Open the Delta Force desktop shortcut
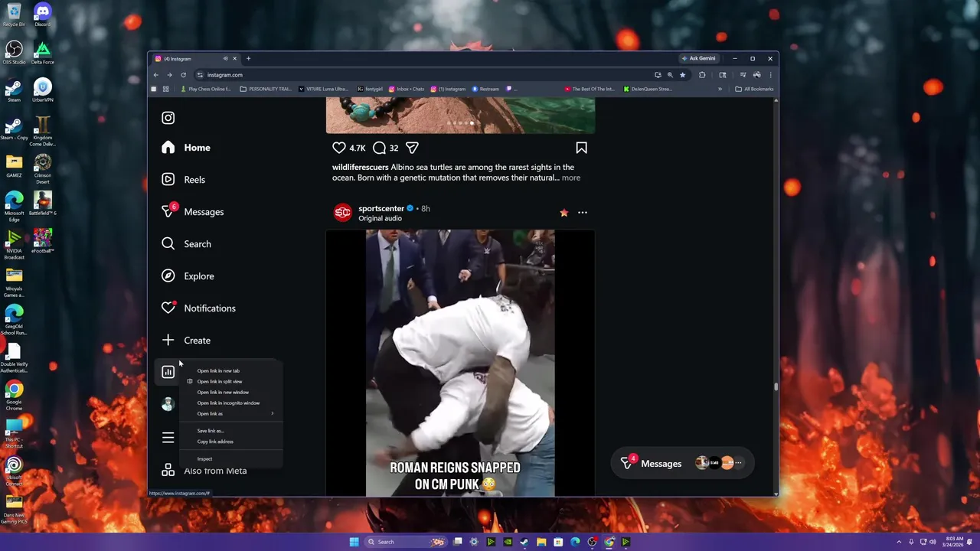 (x=43, y=53)
